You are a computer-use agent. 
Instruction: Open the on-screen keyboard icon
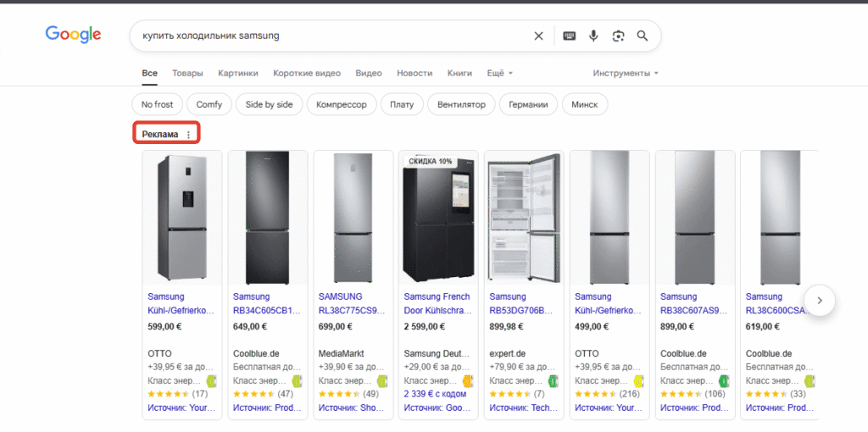point(569,36)
